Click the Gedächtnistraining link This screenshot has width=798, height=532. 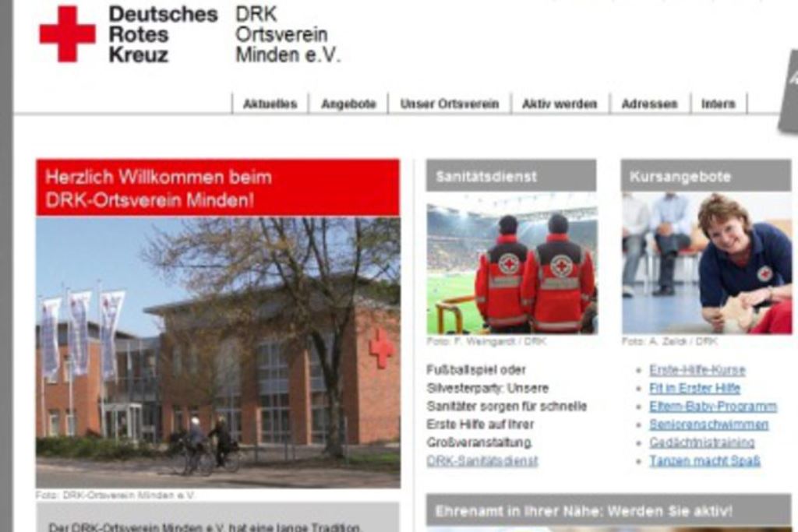pos(702,442)
